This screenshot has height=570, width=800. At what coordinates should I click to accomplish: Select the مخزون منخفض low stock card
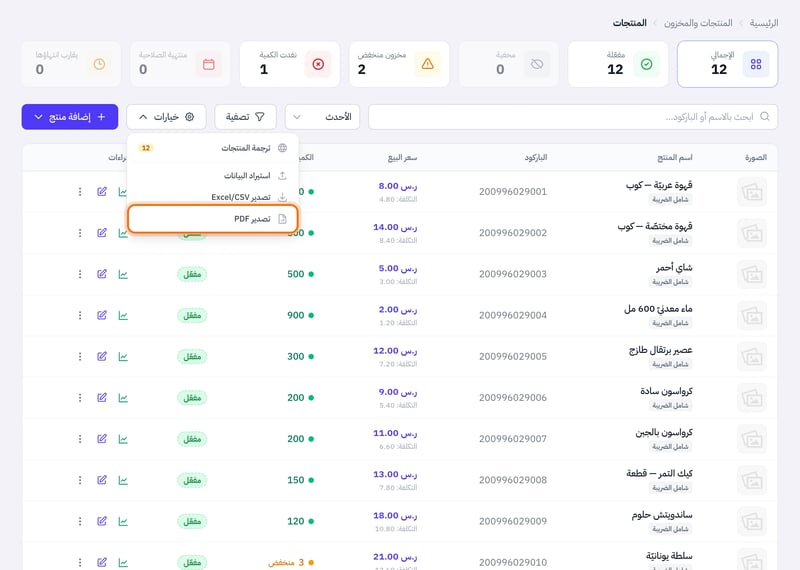coord(399,64)
